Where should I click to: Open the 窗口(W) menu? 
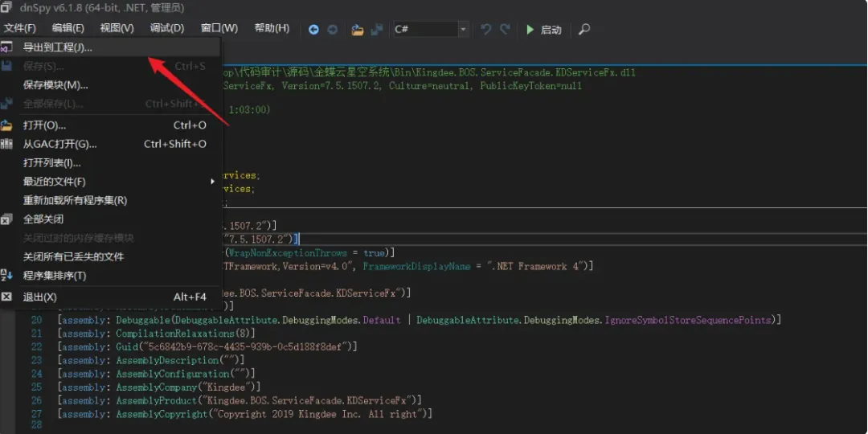tap(219, 28)
